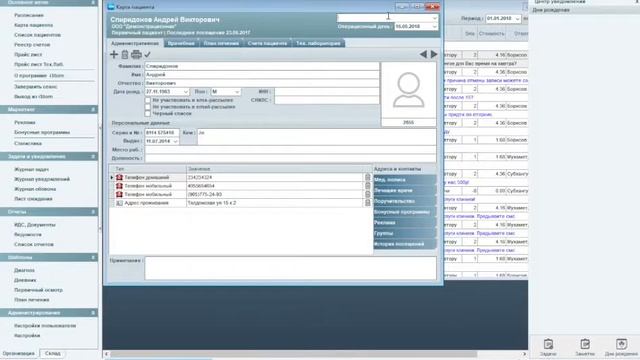
Task: Open 'Бонусные программы' button in patient card
Action: click(405, 212)
